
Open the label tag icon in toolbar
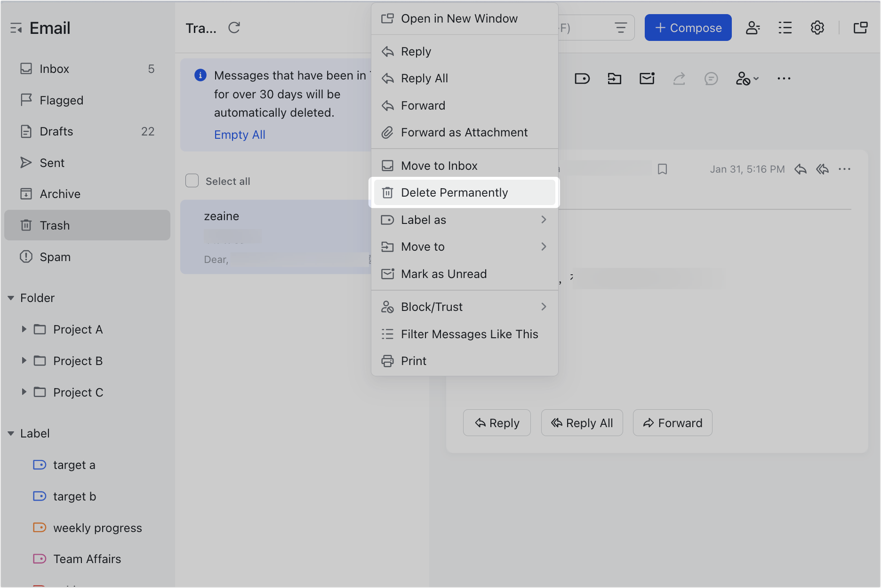click(582, 78)
